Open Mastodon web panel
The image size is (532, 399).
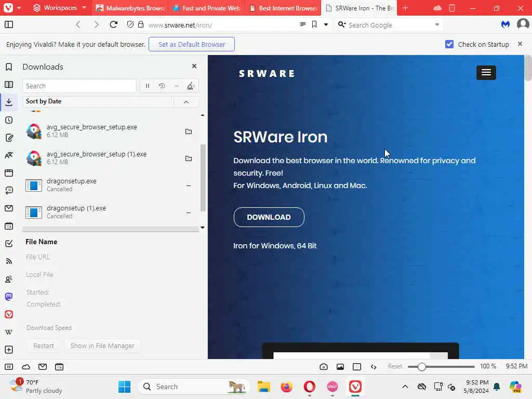tap(9, 297)
